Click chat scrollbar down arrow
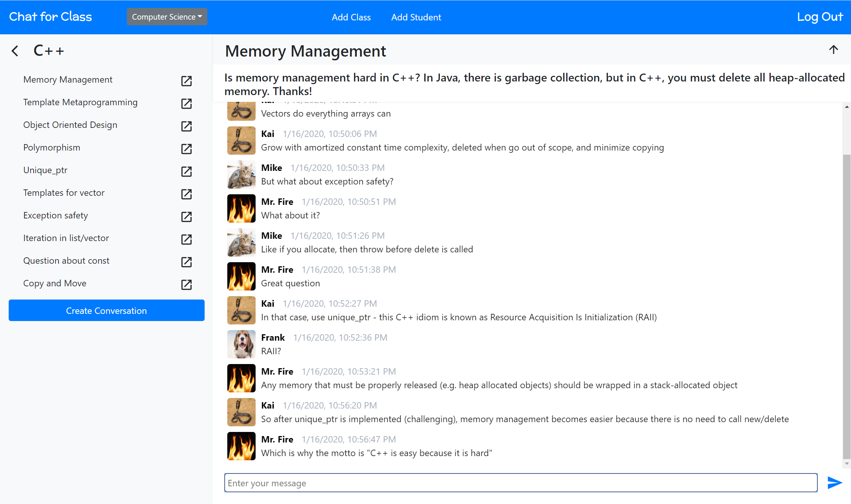Viewport: 851px width, 504px height. (x=847, y=464)
